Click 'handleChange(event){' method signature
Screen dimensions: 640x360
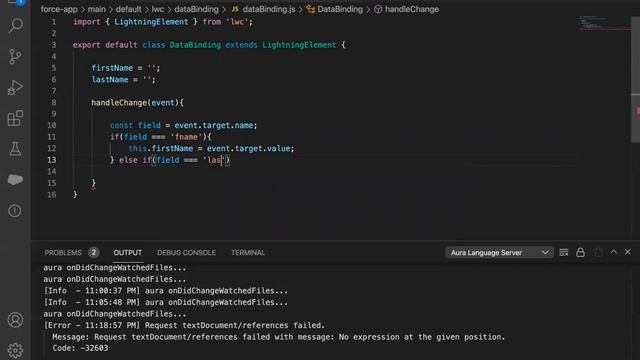point(138,102)
